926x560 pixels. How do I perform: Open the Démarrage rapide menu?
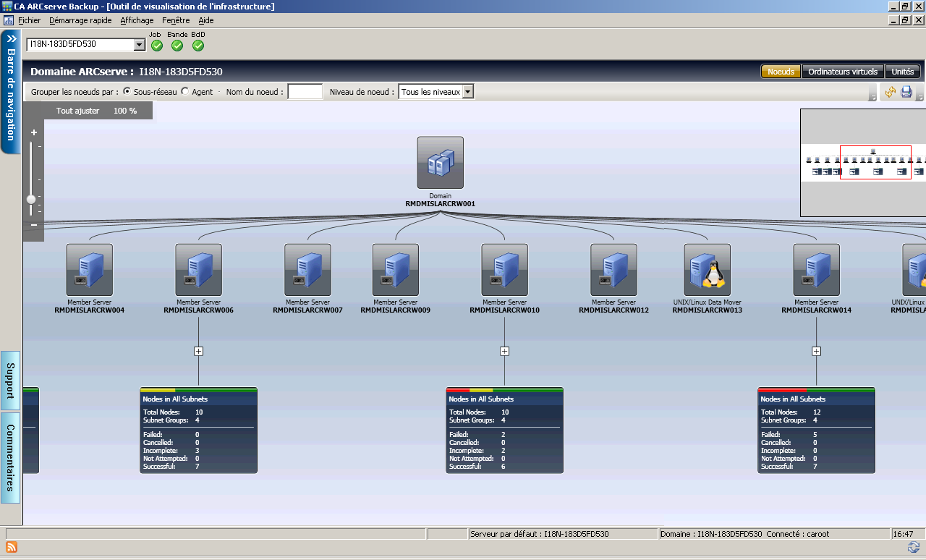click(x=80, y=20)
